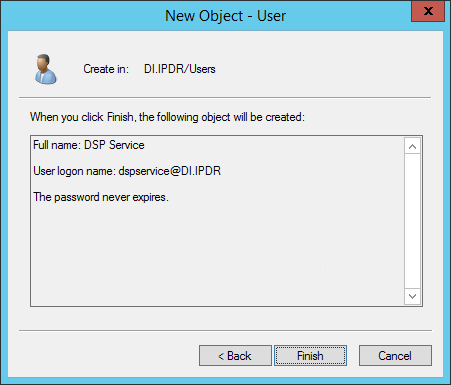Image resolution: width=451 pixels, height=385 pixels.
Task: Click the "The password never expires." line
Action: pos(101,197)
